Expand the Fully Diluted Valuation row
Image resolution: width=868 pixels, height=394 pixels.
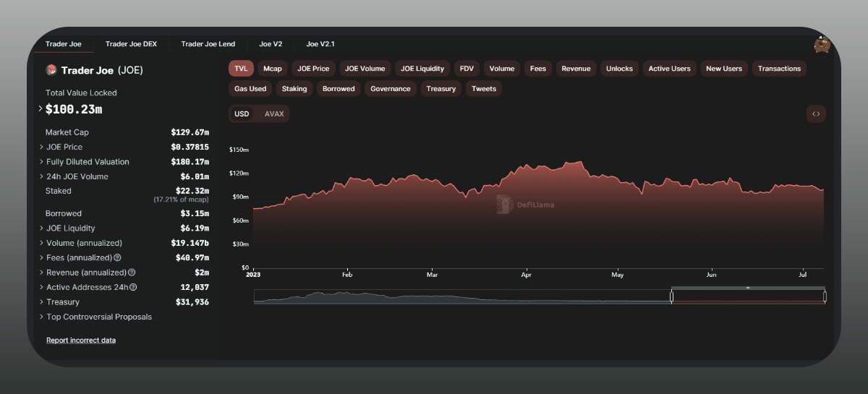tap(41, 162)
